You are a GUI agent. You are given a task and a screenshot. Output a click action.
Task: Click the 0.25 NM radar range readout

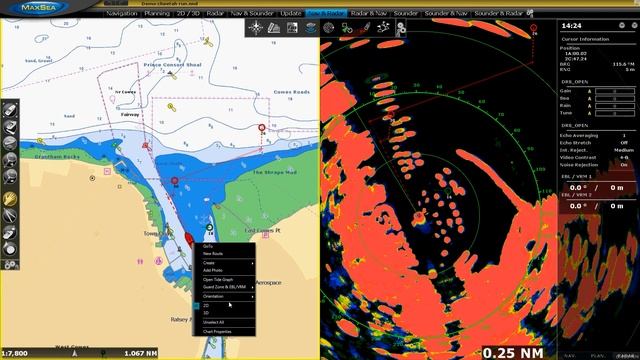pos(513,353)
